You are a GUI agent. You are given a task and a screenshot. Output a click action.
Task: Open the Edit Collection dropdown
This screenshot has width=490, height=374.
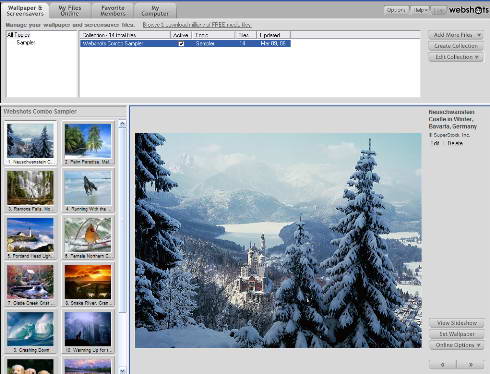[456, 57]
